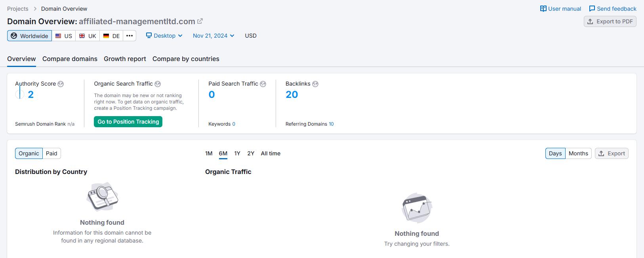Open the Compare domains tab

click(x=70, y=59)
